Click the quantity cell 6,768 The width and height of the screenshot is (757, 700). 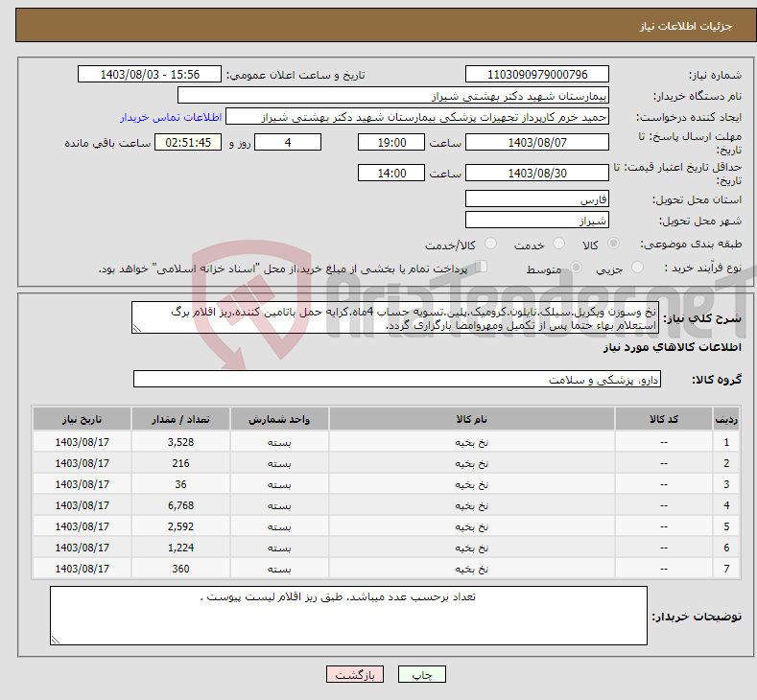[x=180, y=505]
